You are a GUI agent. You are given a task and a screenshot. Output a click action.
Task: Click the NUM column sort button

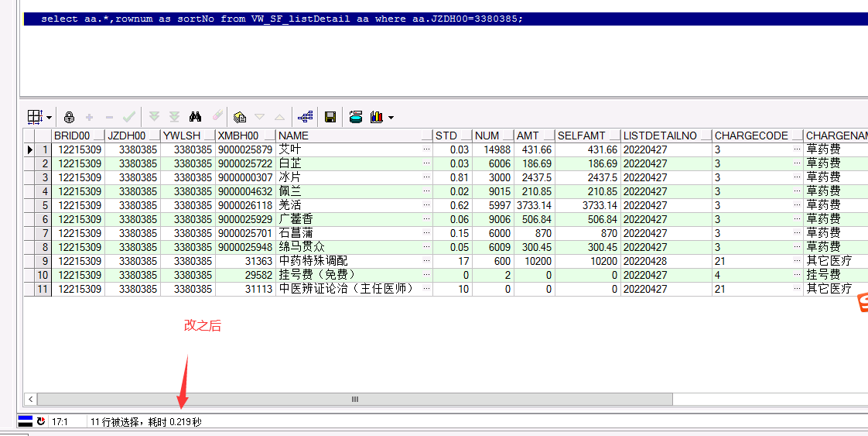[x=507, y=136]
